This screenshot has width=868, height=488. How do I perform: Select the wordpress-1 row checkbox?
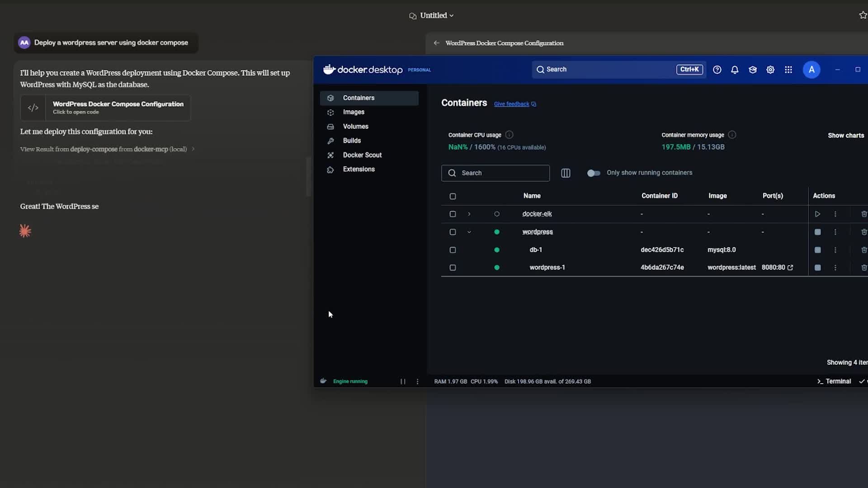tap(453, 267)
